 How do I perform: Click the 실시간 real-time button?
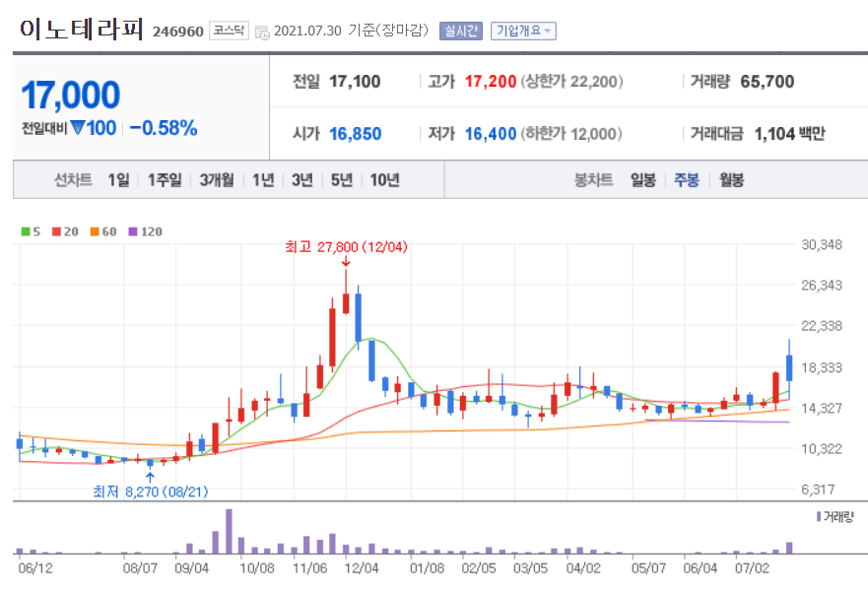click(461, 31)
